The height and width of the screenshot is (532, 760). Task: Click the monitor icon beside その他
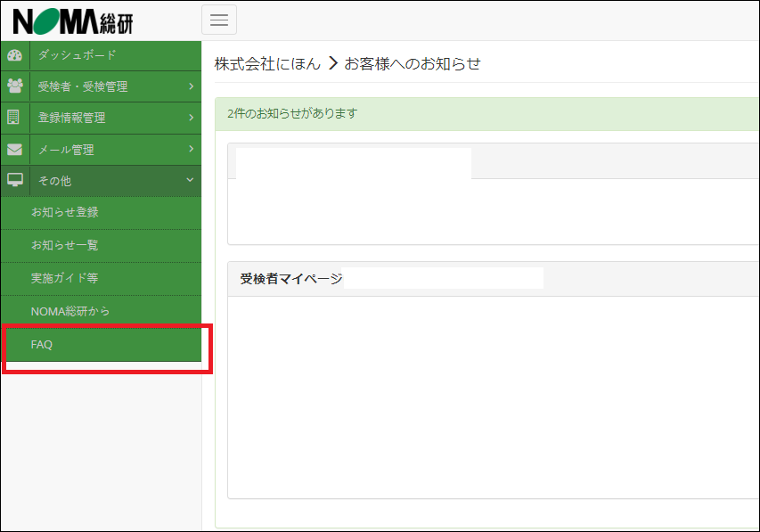point(14,181)
